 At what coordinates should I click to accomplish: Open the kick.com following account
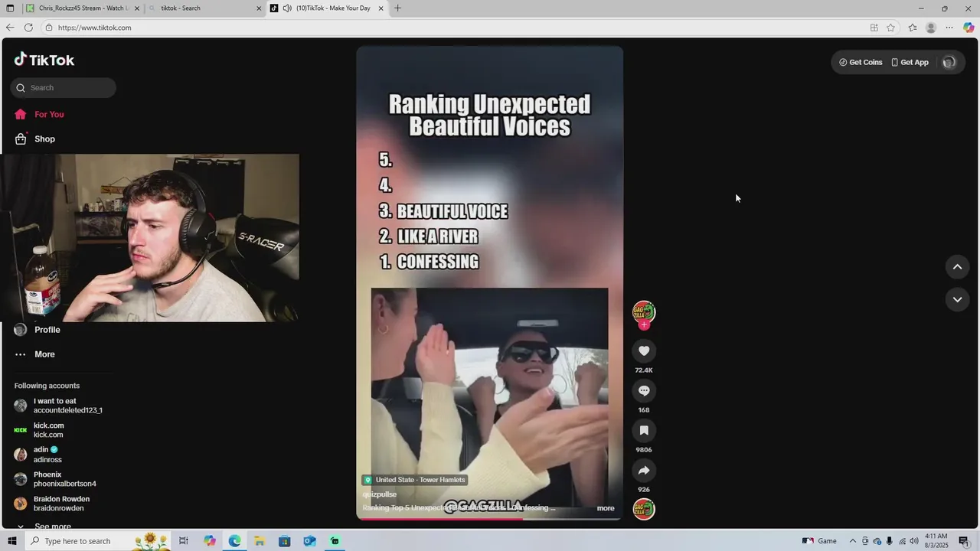click(x=39, y=430)
